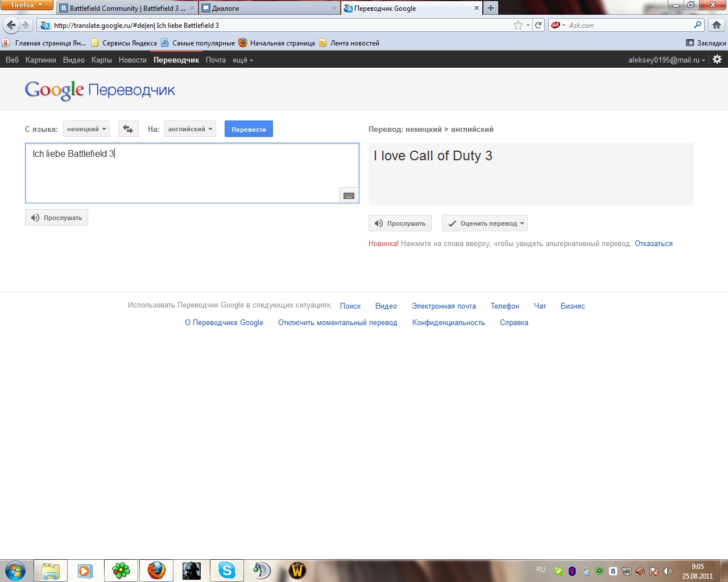This screenshot has height=582, width=728.
Task: Open Skype from the taskbar
Action: click(226, 571)
